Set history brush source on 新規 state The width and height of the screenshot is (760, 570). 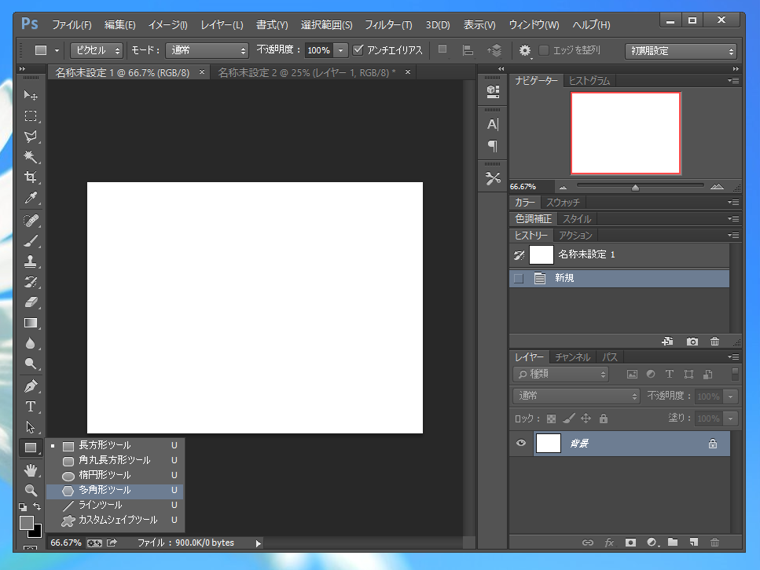519,278
